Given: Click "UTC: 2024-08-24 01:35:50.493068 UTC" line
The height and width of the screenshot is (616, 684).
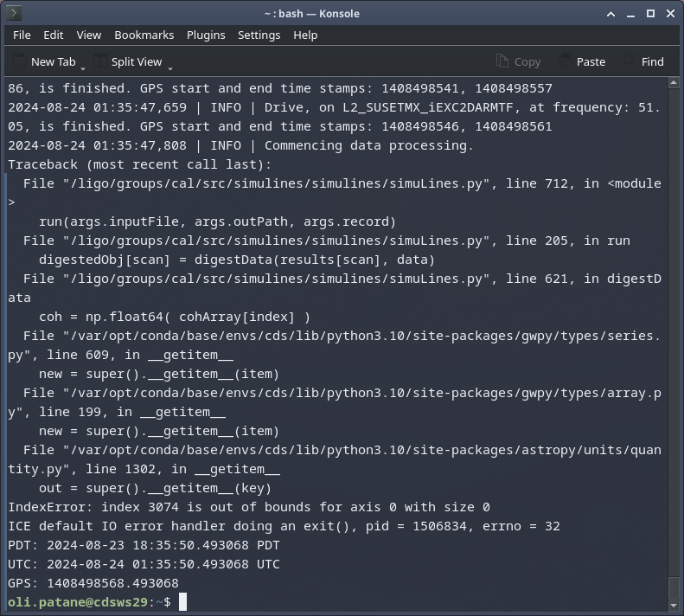Looking at the screenshot, I should point(144,564).
